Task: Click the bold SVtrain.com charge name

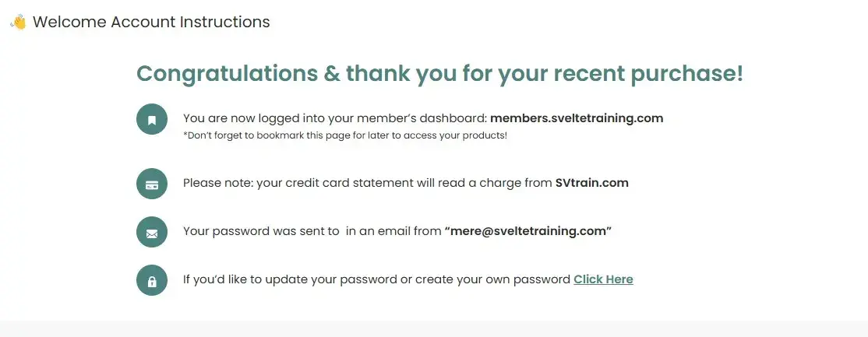Action: coord(591,184)
